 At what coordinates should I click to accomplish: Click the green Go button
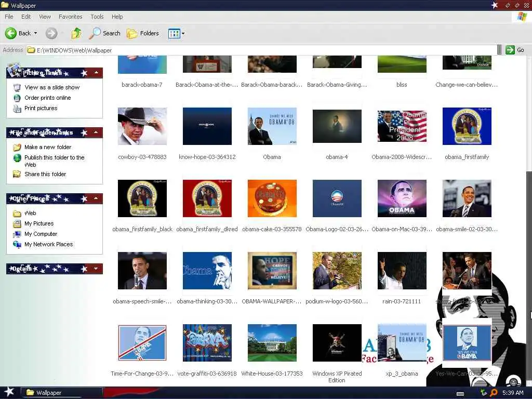(x=515, y=50)
